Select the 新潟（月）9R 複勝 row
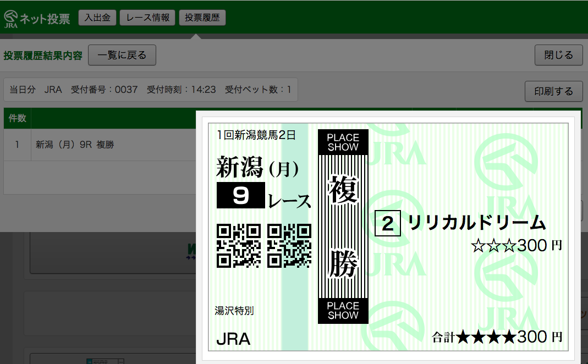 point(100,145)
